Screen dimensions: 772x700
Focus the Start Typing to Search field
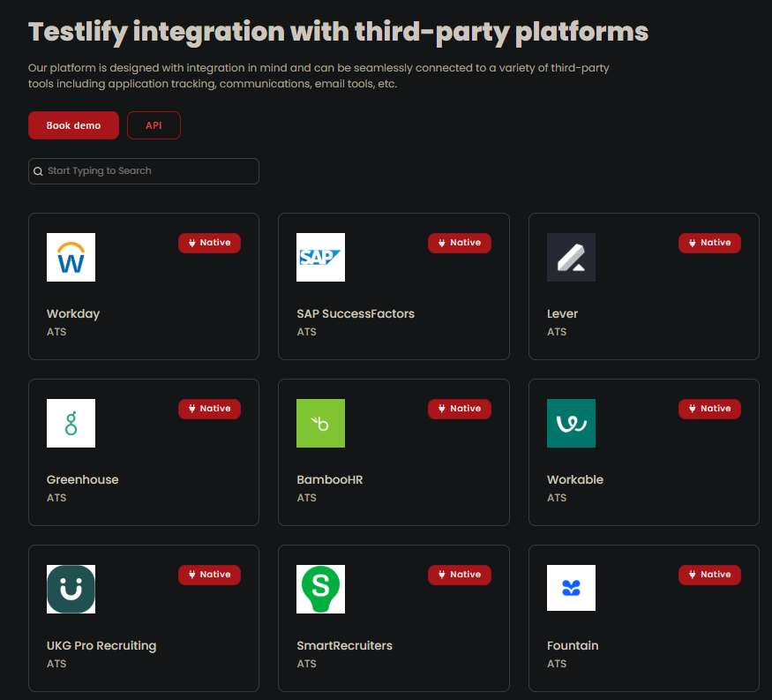[144, 171]
